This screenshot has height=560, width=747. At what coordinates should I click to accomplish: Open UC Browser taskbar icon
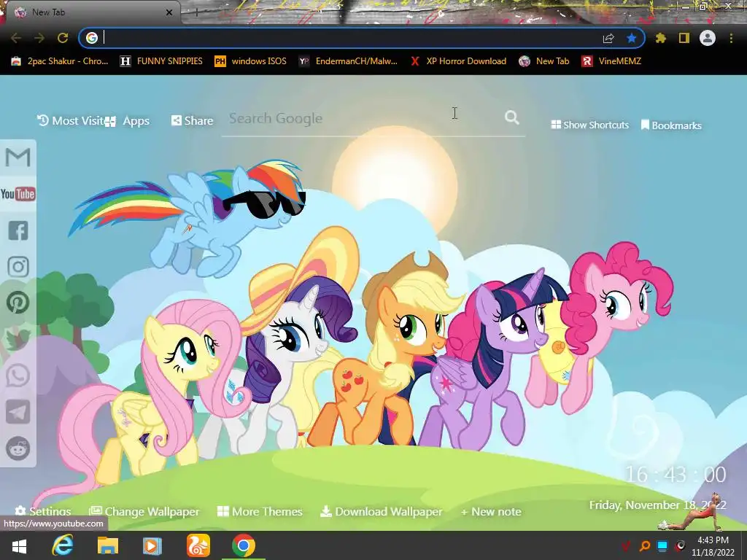click(x=198, y=545)
